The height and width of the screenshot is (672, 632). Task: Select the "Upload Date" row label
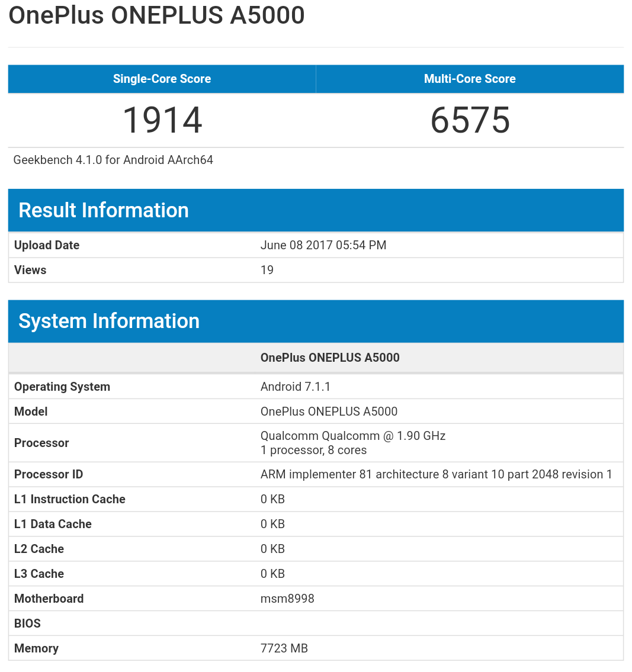point(47,245)
